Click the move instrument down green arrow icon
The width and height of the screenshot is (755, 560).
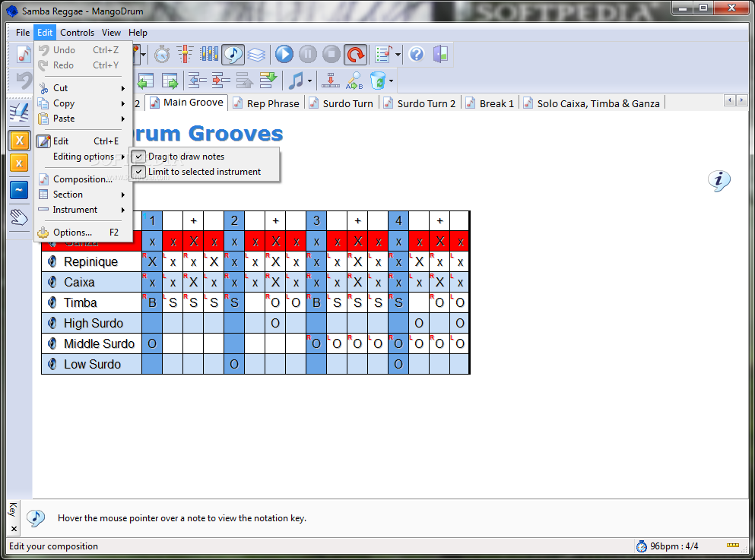click(268, 81)
